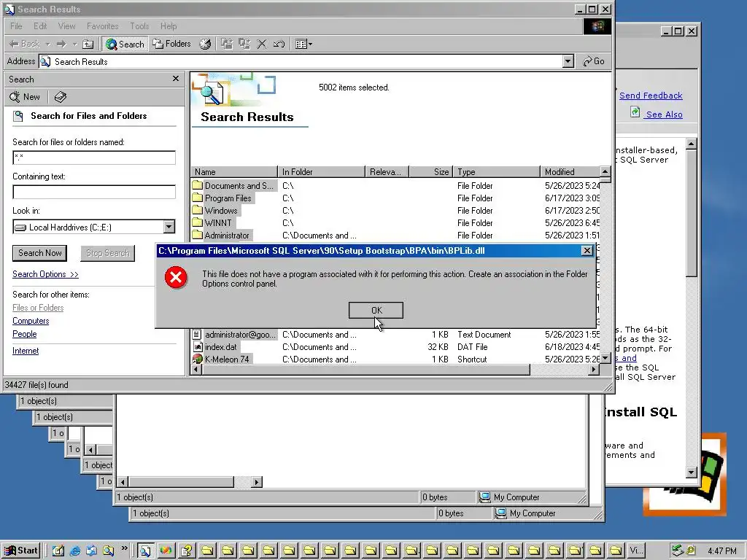Click the results list scroll up arrow
This screenshot has width=747, height=560.
click(605, 171)
